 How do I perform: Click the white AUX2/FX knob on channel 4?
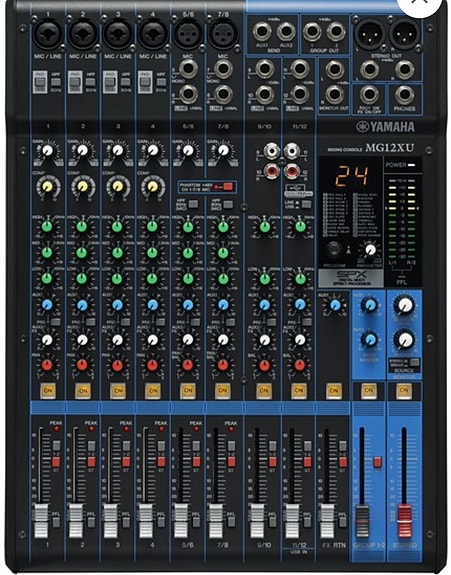pyautogui.click(x=153, y=340)
